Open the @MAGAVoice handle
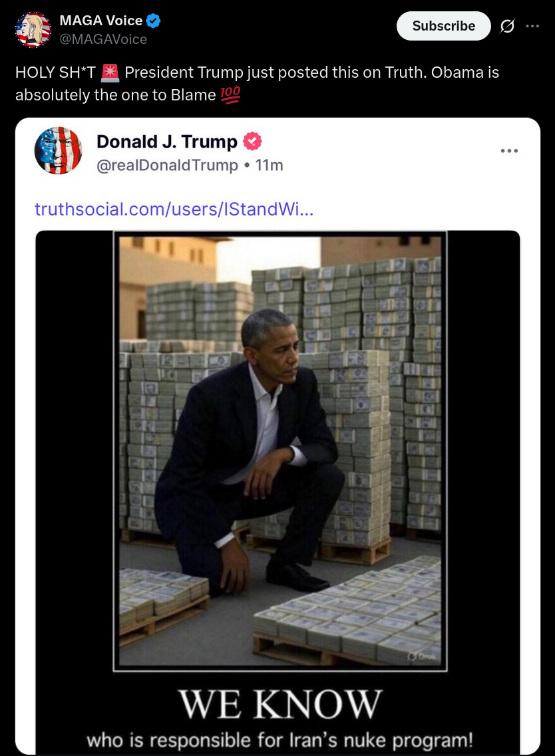 tap(103, 39)
